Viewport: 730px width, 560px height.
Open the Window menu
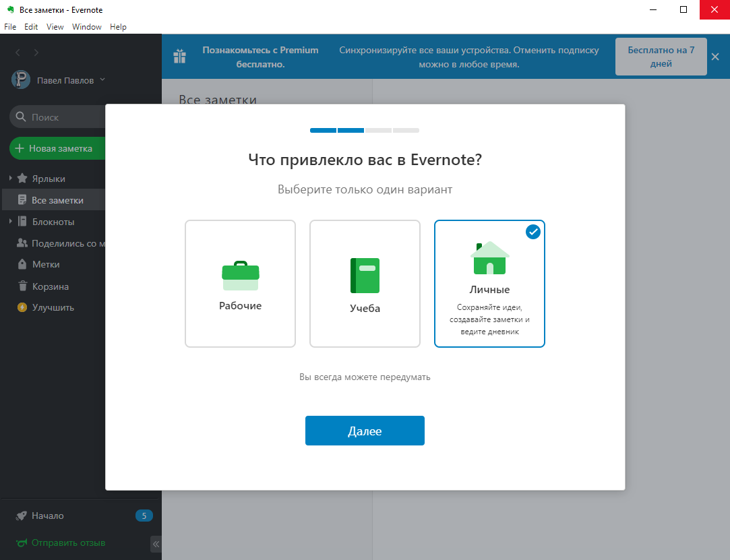click(x=86, y=26)
